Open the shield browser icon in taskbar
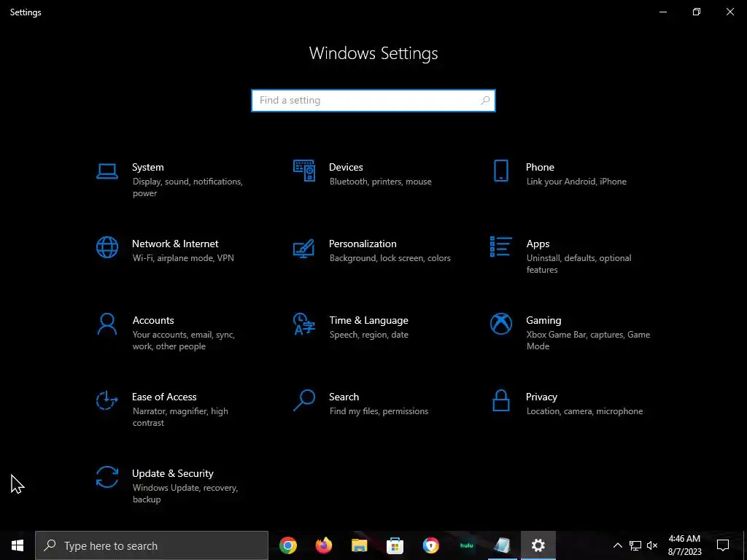747x560 pixels. tap(430, 545)
